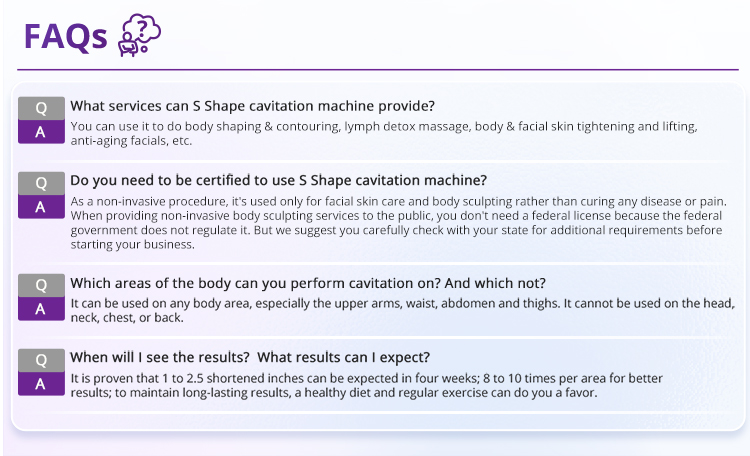Image resolution: width=750 pixels, height=456 pixels.
Task: Select the answer about lymph detox massage
Action: tap(384, 133)
